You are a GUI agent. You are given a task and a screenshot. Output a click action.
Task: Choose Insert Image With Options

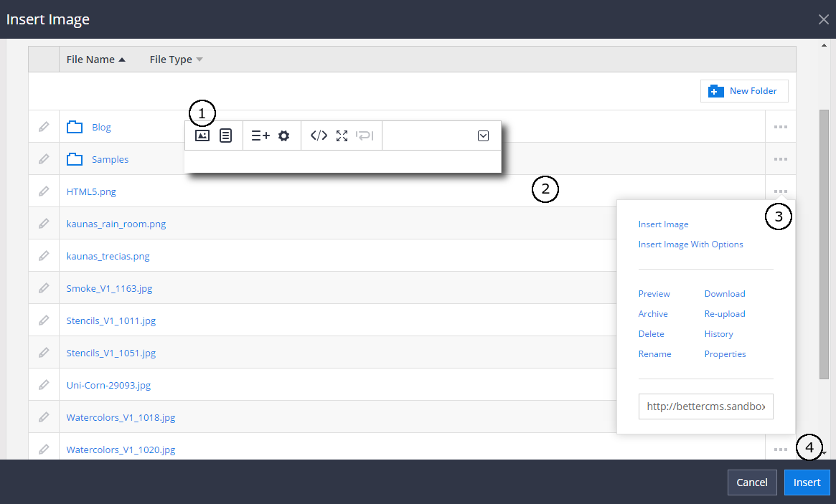click(690, 244)
